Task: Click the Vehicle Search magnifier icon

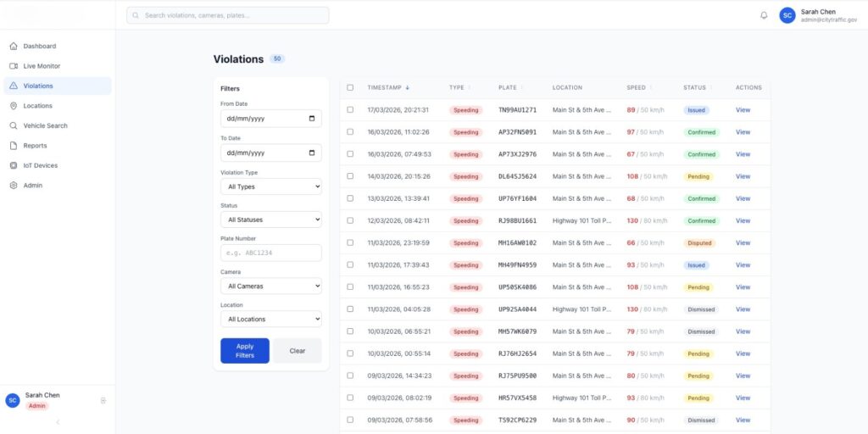Action: click(x=14, y=125)
